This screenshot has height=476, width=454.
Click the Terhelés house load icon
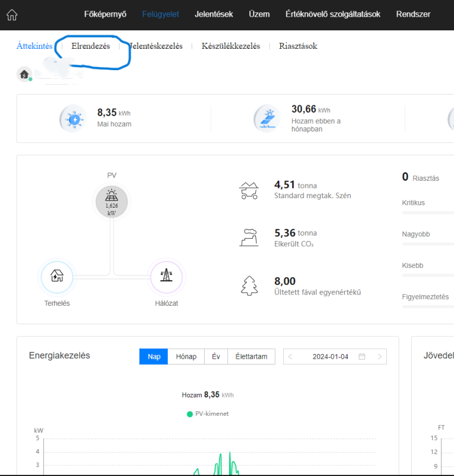point(57,277)
